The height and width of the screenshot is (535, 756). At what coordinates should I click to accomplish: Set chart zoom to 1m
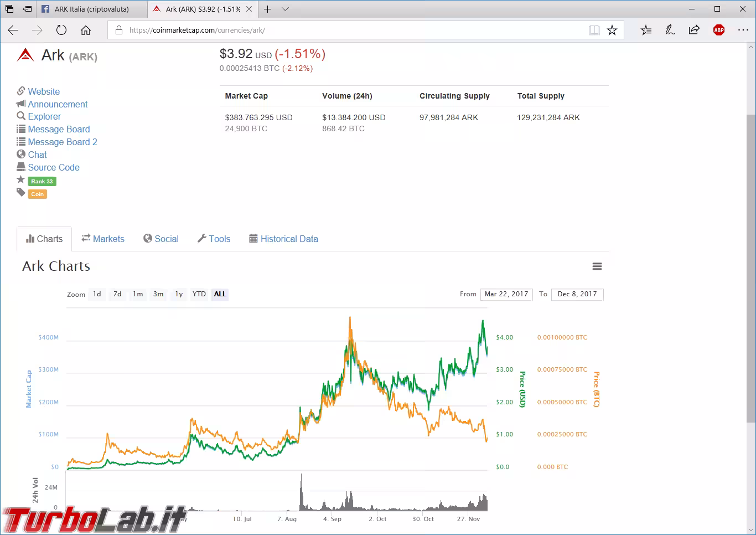138,294
